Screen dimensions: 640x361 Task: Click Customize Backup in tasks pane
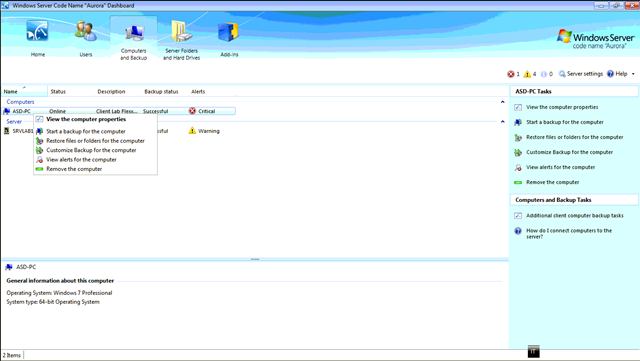[x=569, y=152]
